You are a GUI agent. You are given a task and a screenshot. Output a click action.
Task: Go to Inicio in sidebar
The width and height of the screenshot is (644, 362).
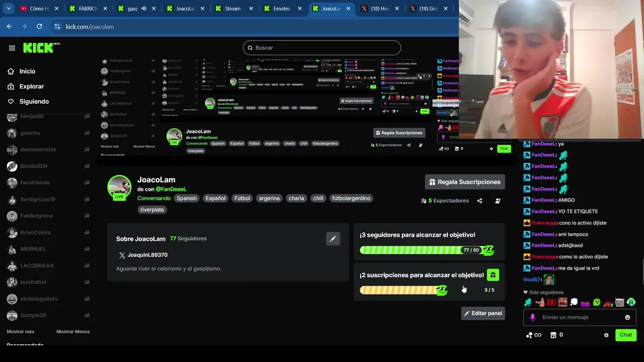27,71
